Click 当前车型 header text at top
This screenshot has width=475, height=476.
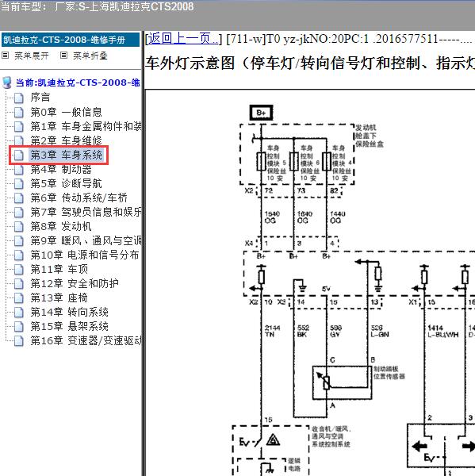point(97,6)
